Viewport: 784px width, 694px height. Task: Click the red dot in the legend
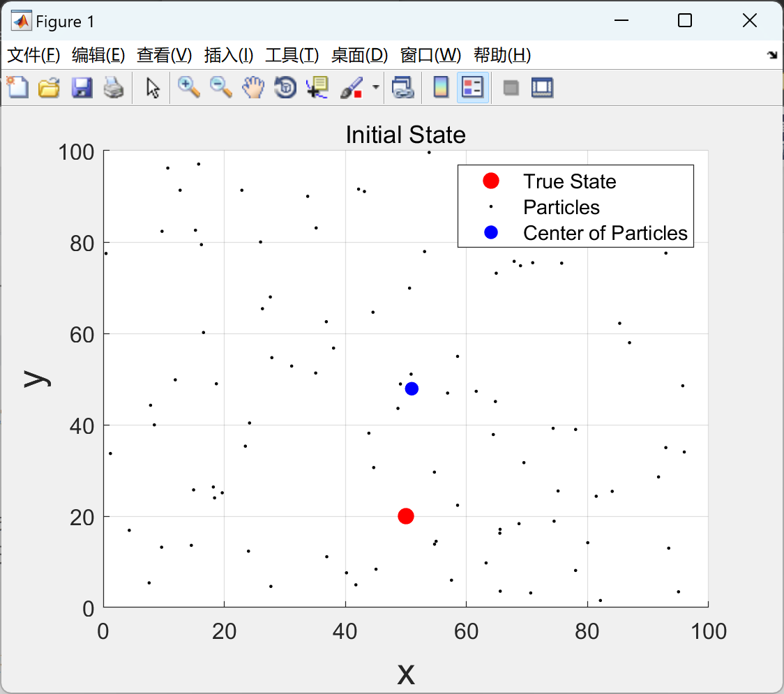coord(491,181)
